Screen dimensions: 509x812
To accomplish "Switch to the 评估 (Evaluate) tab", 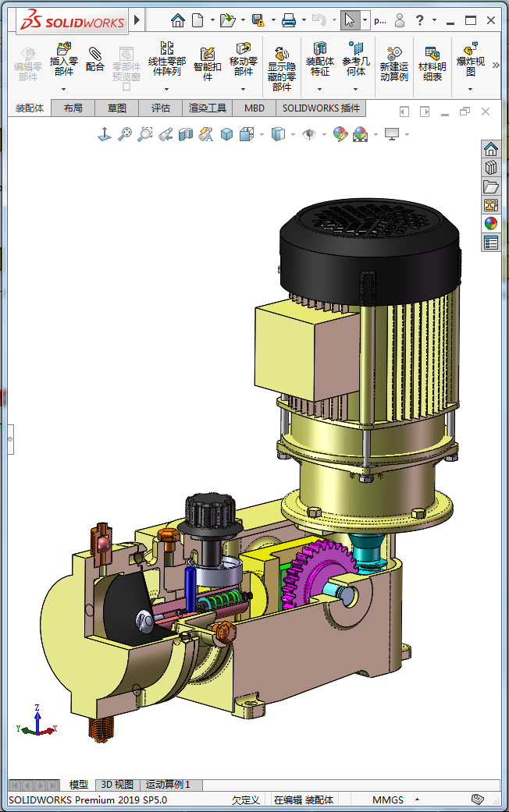I will 161,108.
